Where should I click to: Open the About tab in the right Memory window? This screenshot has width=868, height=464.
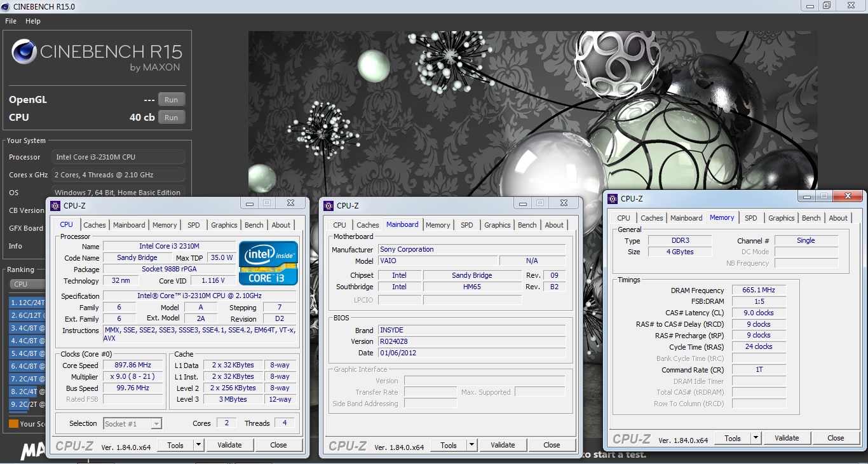(838, 218)
